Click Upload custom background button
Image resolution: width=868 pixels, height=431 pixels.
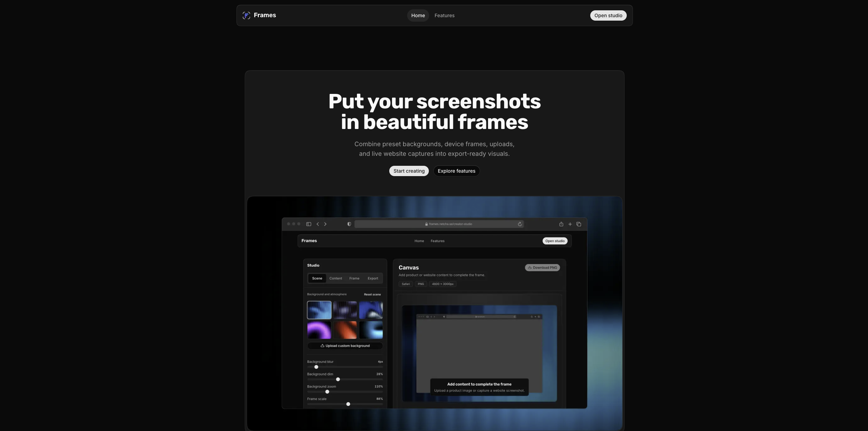(x=345, y=346)
